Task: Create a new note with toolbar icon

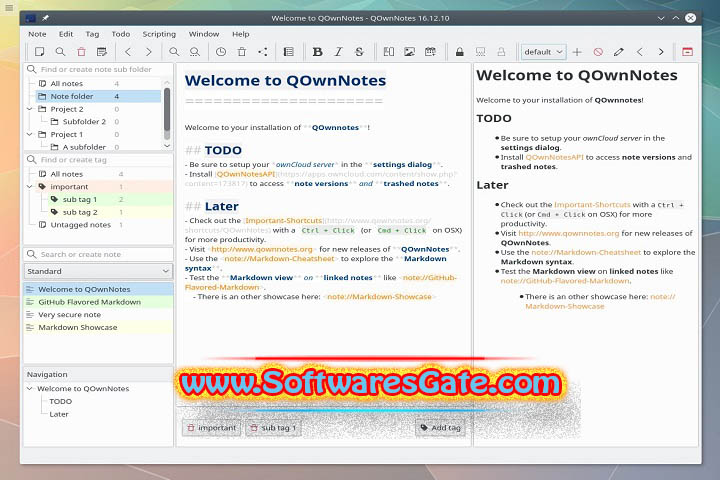Action: click(39, 52)
